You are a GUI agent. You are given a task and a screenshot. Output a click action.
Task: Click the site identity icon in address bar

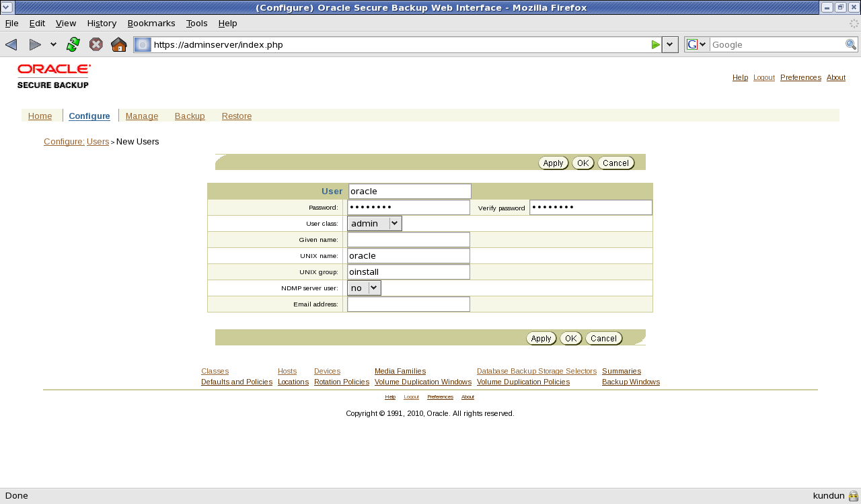point(143,45)
